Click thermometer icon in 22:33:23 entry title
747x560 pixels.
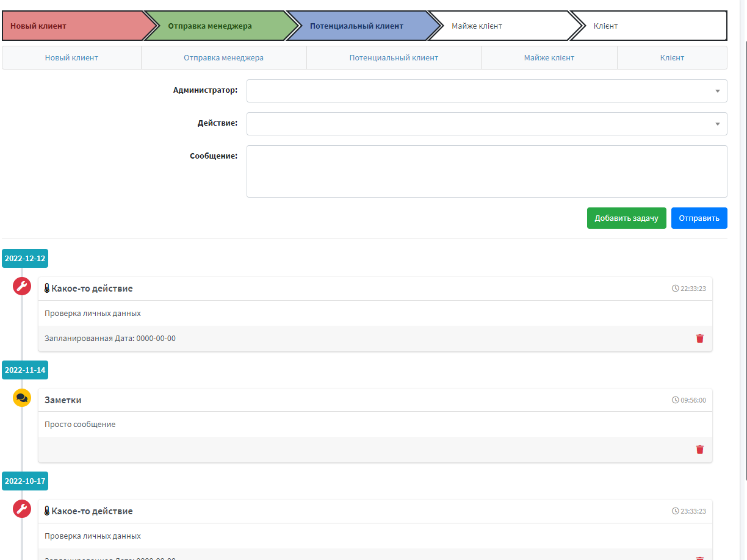coord(47,289)
